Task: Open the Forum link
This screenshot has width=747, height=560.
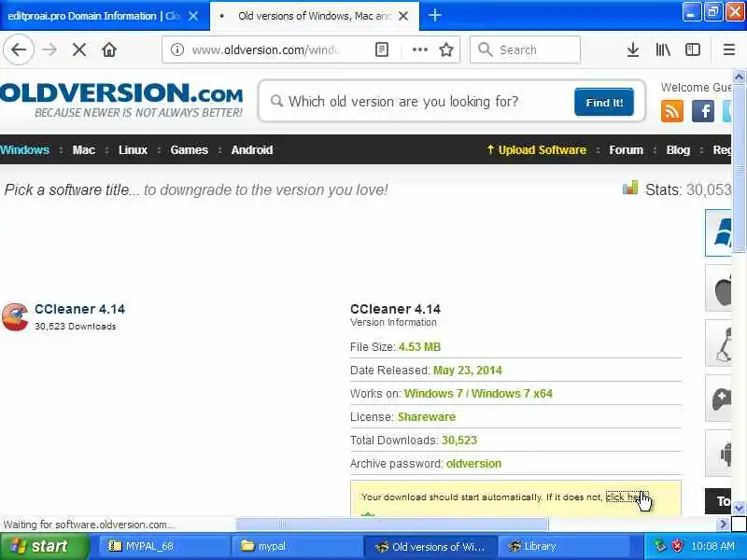Action: click(626, 150)
